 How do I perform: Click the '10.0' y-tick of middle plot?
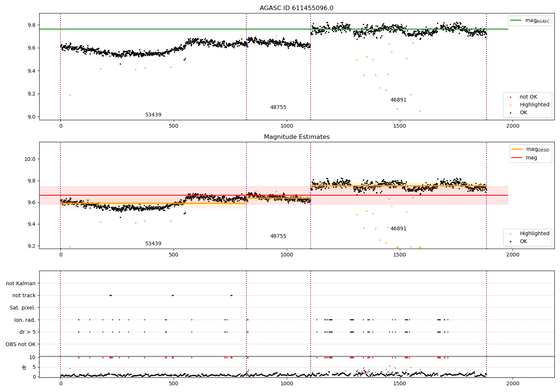30,159
